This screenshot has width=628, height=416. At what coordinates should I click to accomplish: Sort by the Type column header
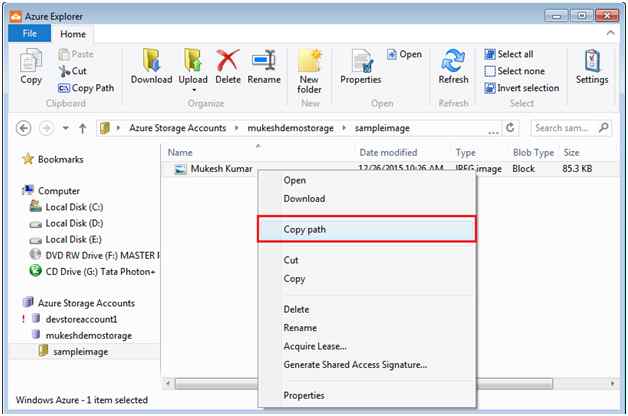[466, 153]
